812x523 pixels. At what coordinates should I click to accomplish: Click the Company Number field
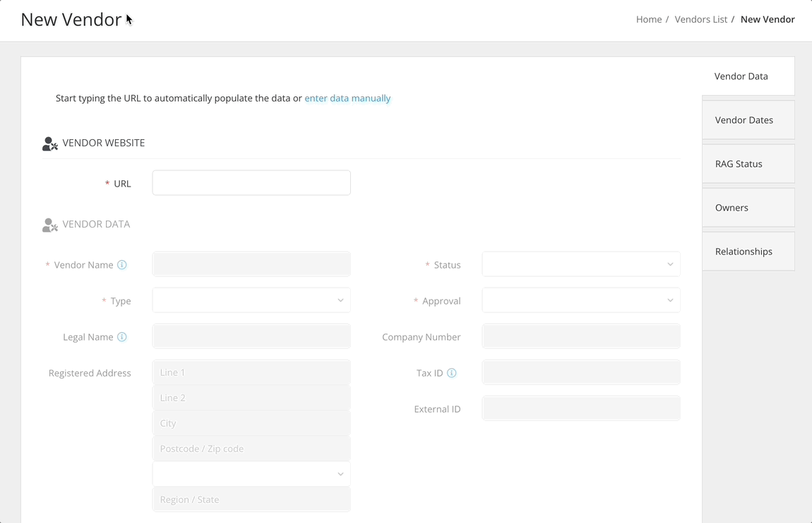coord(580,336)
